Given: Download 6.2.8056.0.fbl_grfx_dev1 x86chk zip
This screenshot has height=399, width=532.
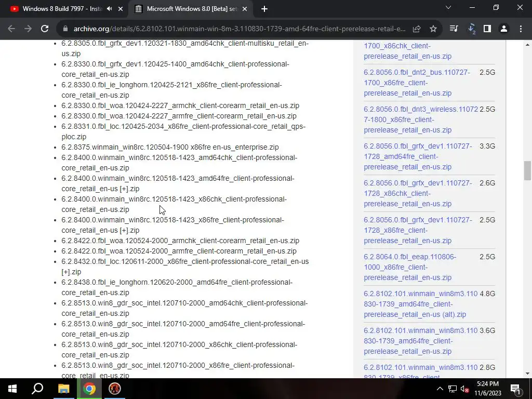Looking at the screenshot, I should (418, 193).
